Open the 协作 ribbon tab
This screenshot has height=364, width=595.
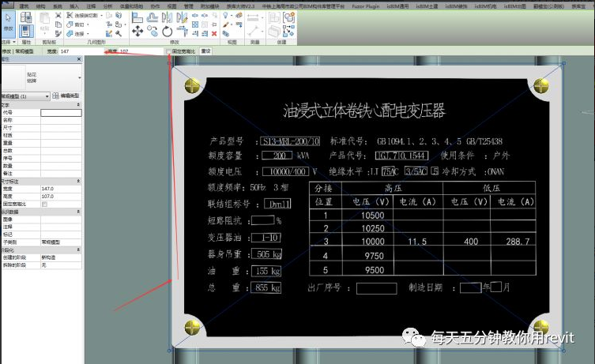point(155,6)
